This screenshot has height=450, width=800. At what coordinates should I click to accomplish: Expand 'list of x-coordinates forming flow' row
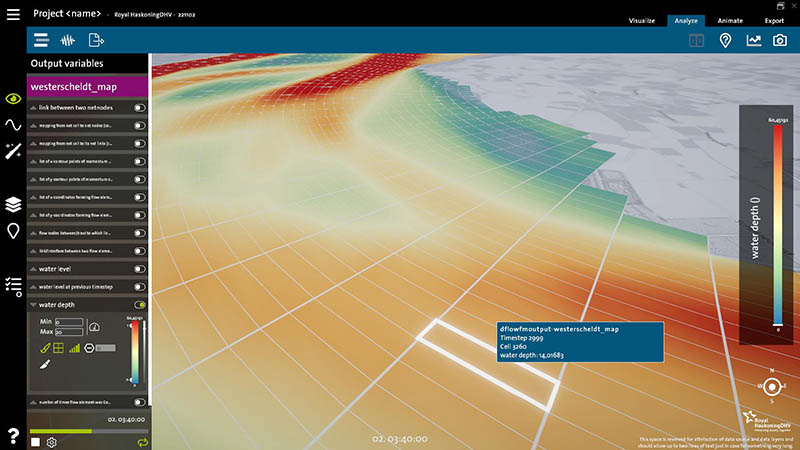click(x=33, y=197)
